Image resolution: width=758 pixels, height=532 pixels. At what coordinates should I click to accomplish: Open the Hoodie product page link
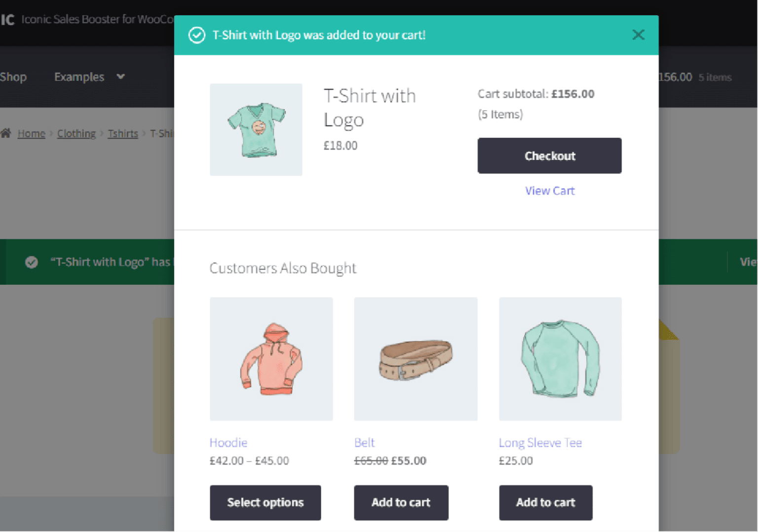(228, 443)
